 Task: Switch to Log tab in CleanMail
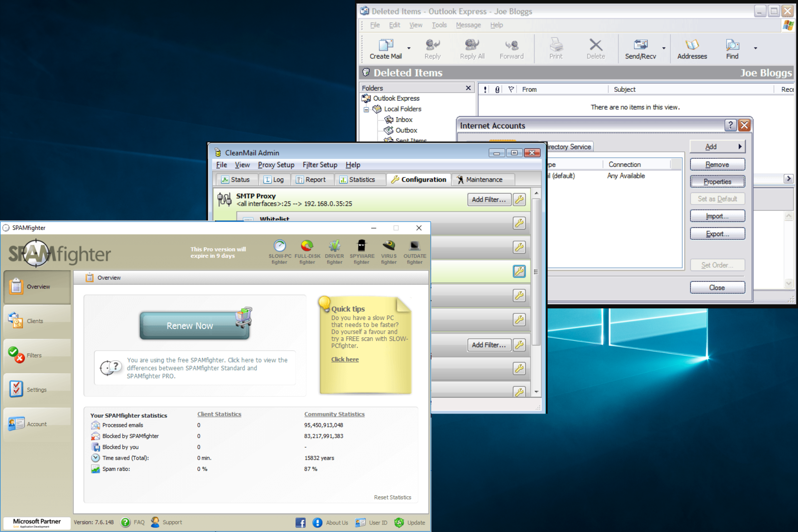click(274, 180)
